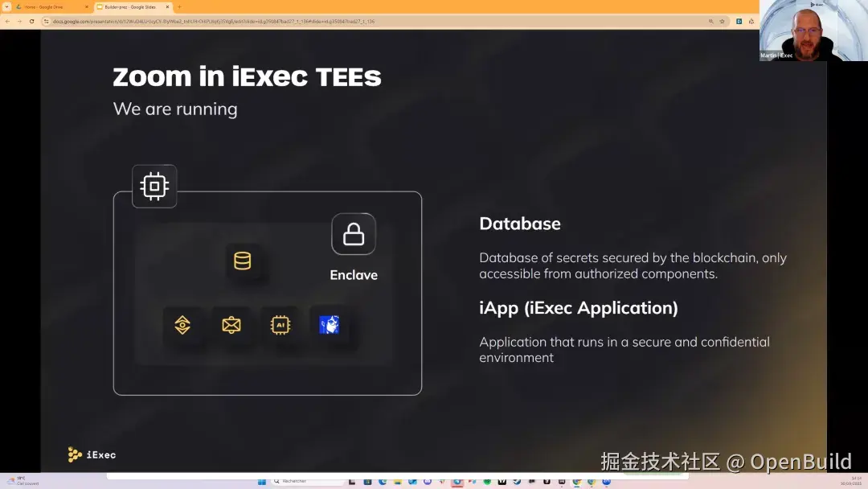Open the tab search dropdown arrow
Screen dimensions: 868x489
(6, 7)
